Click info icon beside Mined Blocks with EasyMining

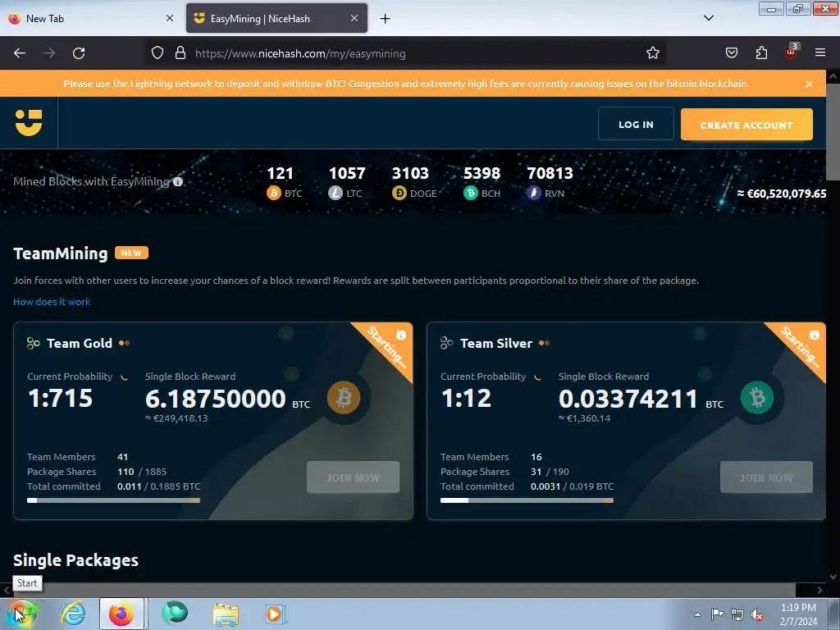click(178, 181)
